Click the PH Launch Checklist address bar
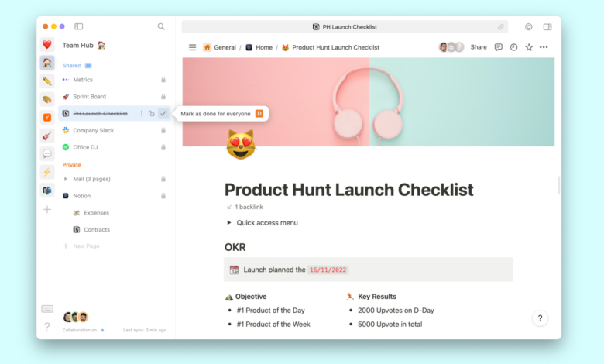This screenshot has width=604, height=364. point(345,27)
